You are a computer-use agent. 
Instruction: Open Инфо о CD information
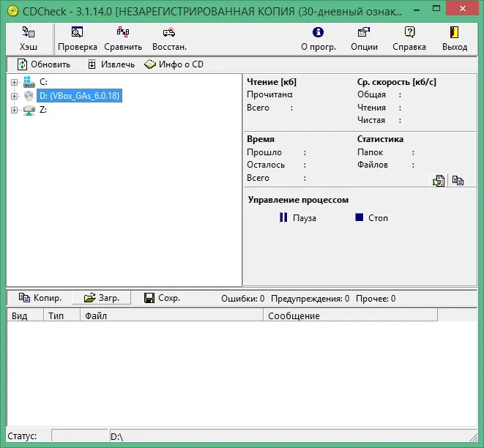tap(174, 64)
